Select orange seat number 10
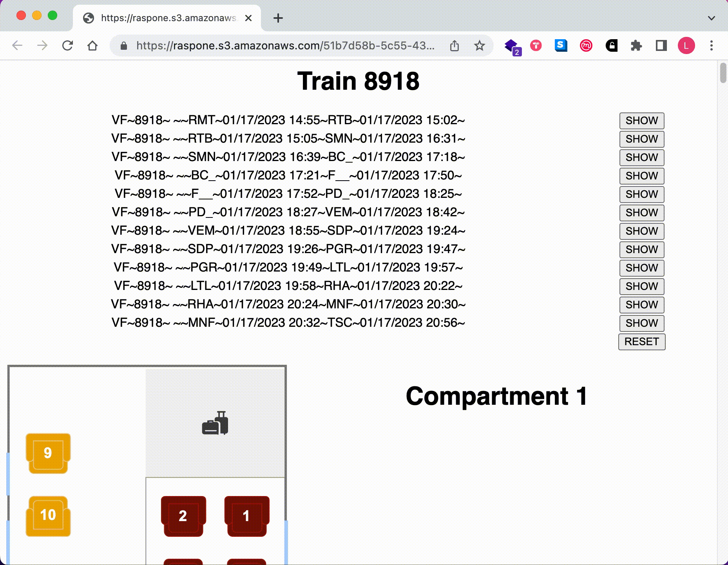 (48, 516)
